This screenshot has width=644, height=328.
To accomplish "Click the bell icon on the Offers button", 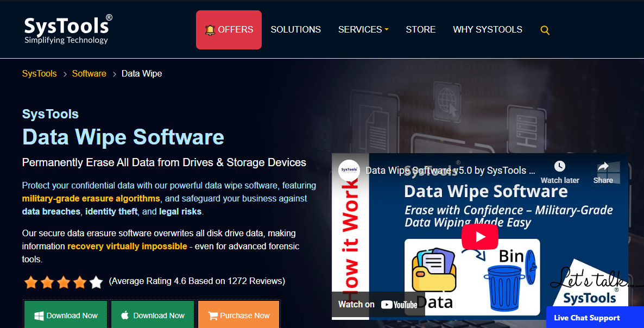I will point(211,29).
